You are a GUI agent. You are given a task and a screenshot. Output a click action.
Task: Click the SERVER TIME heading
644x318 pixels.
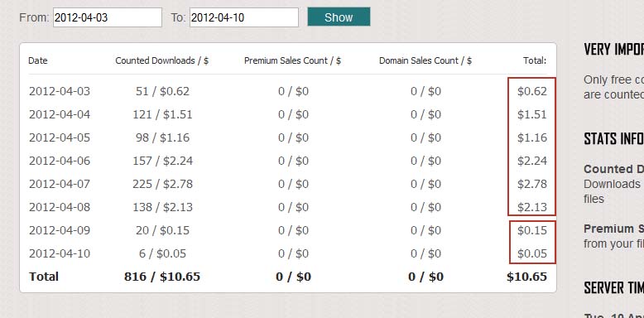tap(613, 288)
